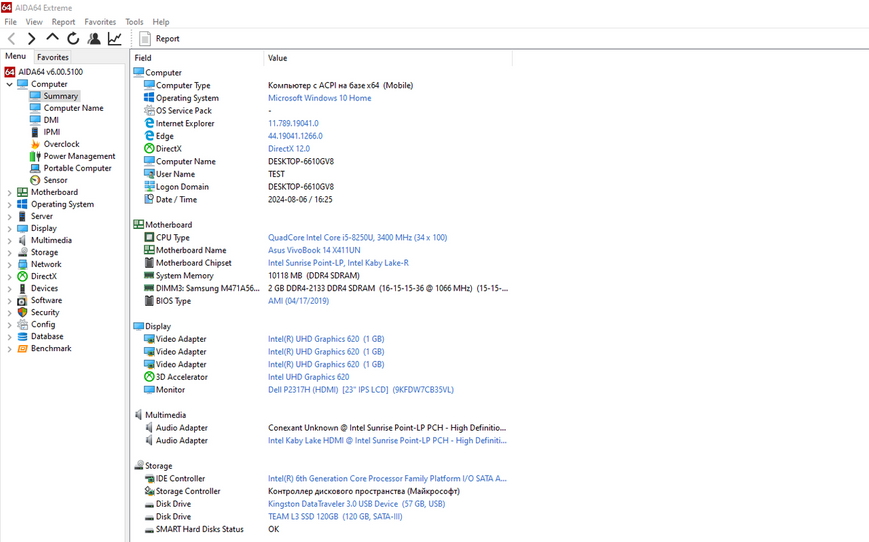Screen dimensions: 869x542
Task: Open the TEAM L3 SSD 120GB link
Action: 335,517
